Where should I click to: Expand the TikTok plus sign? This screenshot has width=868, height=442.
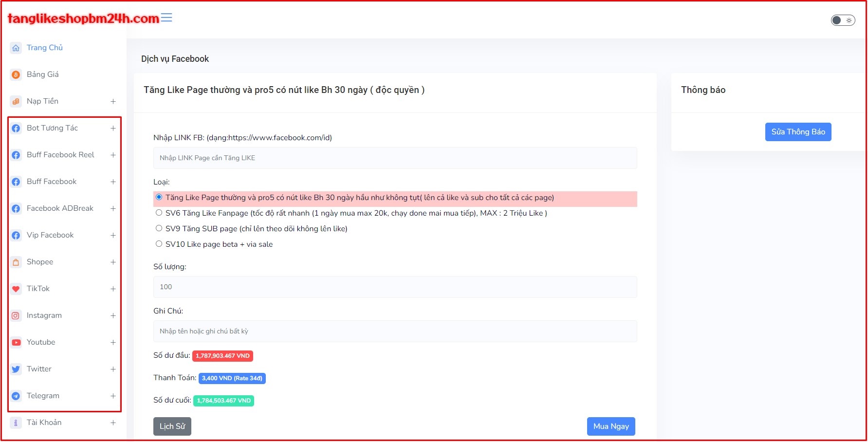pos(113,289)
